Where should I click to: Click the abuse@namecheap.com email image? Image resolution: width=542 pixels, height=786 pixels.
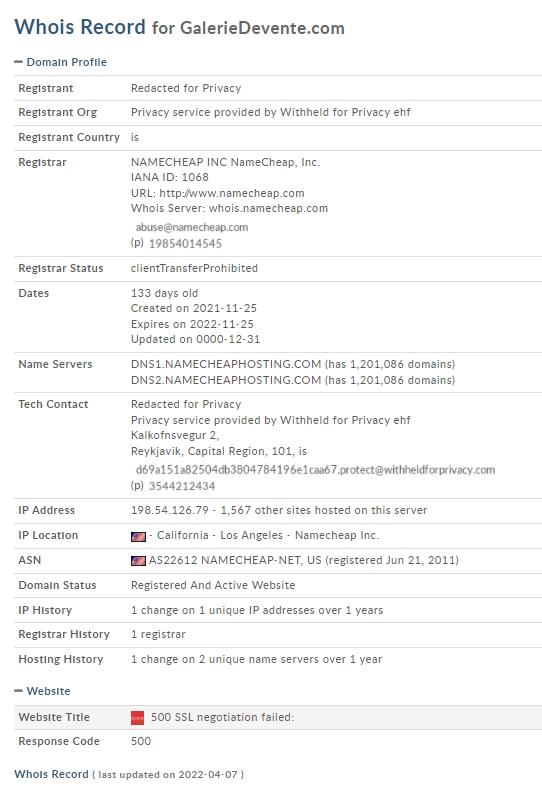point(192,227)
